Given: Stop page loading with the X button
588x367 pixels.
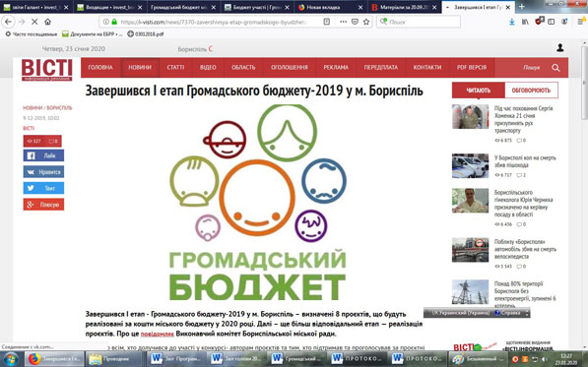Looking at the screenshot, I should click(x=34, y=22).
